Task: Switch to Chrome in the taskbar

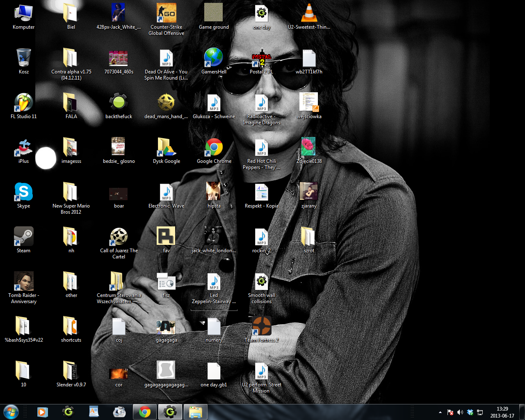Action: [144, 412]
